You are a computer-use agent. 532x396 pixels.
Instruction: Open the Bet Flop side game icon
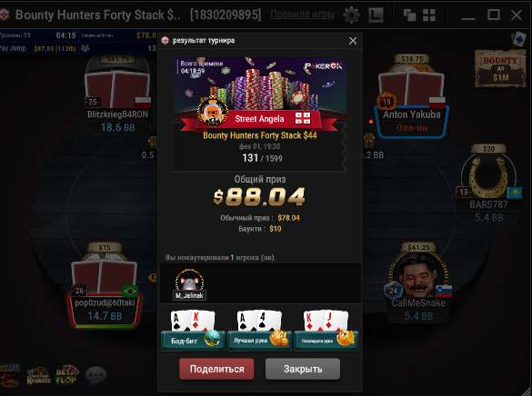(x=66, y=375)
